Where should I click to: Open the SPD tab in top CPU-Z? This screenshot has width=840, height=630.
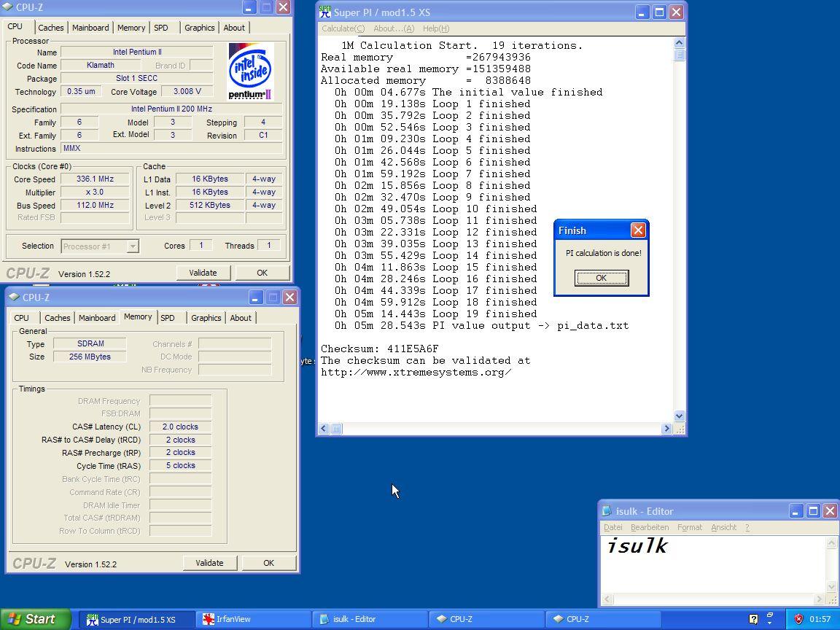(161, 28)
